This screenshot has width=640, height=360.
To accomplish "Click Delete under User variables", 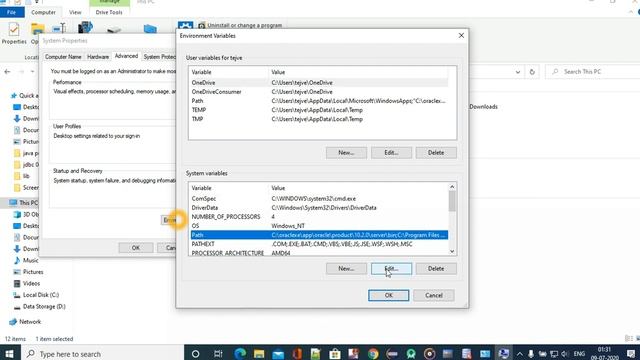I will [436, 153].
